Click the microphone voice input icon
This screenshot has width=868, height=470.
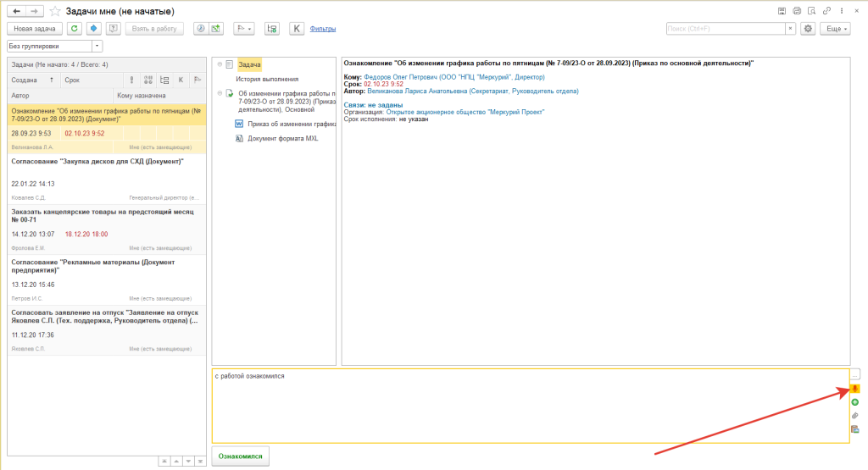(855, 389)
